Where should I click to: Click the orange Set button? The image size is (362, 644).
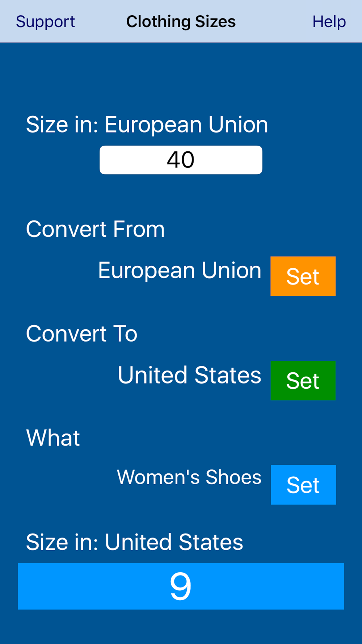303,276
